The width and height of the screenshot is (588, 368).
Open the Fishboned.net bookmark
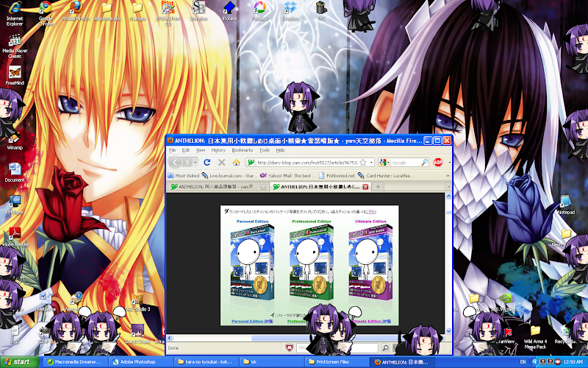tap(337, 175)
